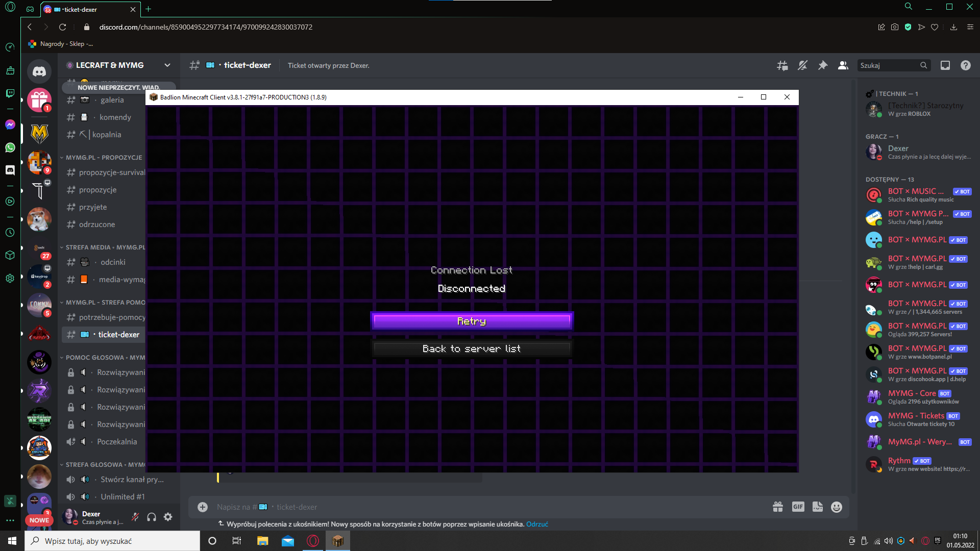980x551 pixels.
Task: Open the sticker picker icon
Action: [x=818, y=507]
